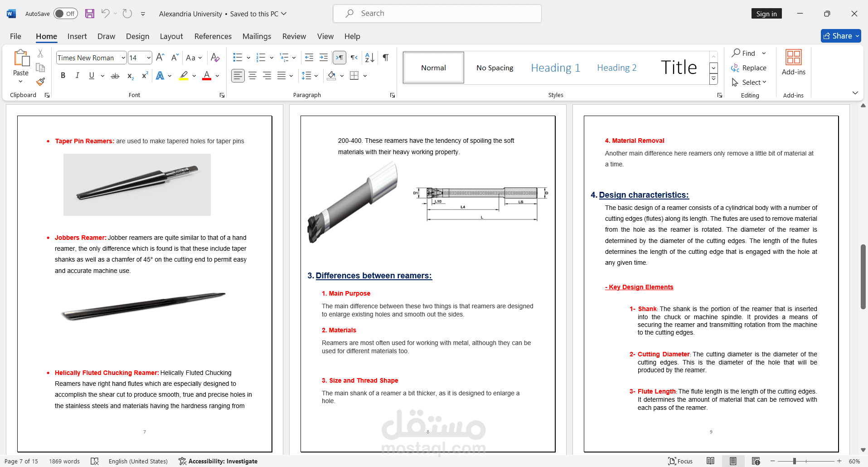Click the Cut scissors icon
868x467 pixels.
click(x=40, y=54)
